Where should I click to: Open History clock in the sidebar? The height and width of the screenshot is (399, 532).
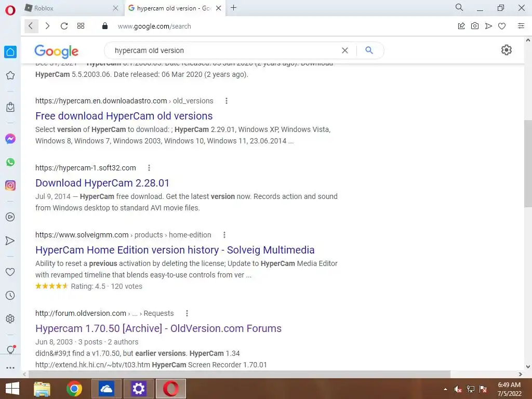(x=10, y=296)
